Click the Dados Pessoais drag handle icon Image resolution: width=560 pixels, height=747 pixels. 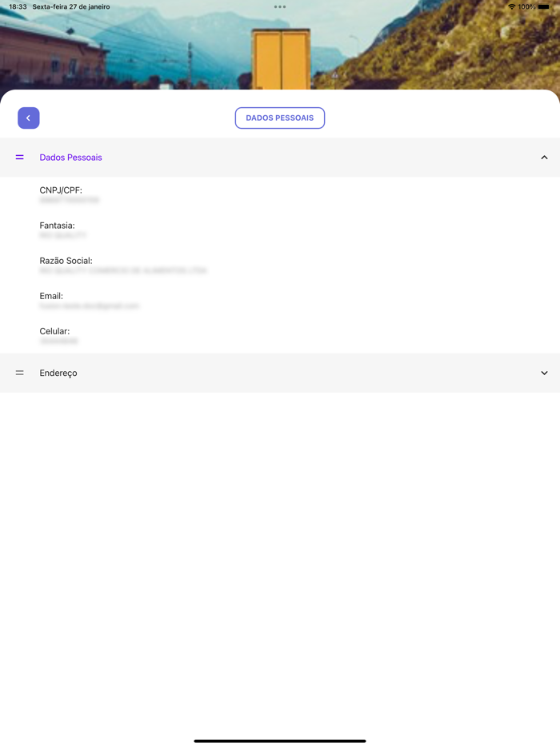click(19, 158)
